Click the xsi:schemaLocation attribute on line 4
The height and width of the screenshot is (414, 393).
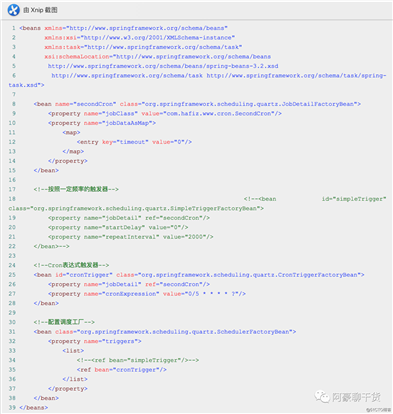click(158, 57)
